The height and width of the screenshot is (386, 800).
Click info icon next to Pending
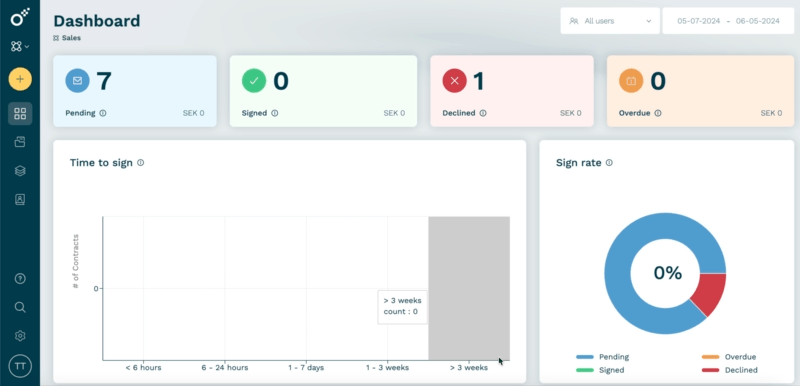click(103, 113)
